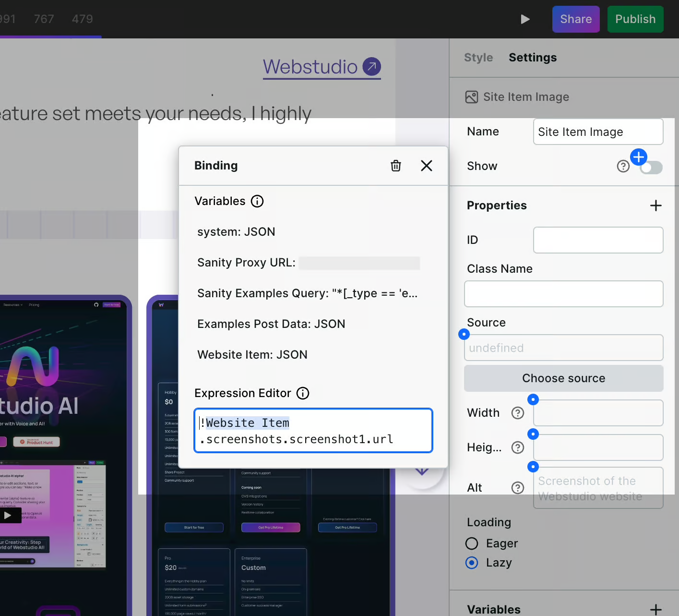This screenshot has height=616, width=679.
Task: Click the Publish button
Action: tap(635, 19)
